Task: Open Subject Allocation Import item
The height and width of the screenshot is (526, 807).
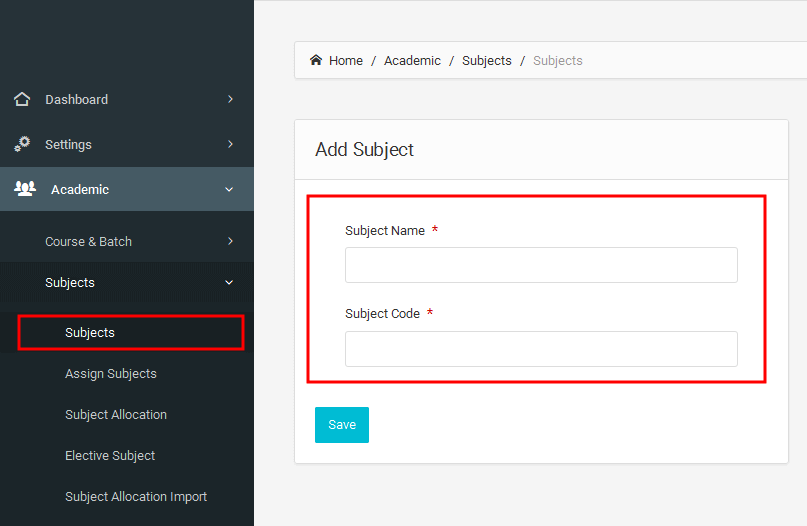Action: (136, 497)
